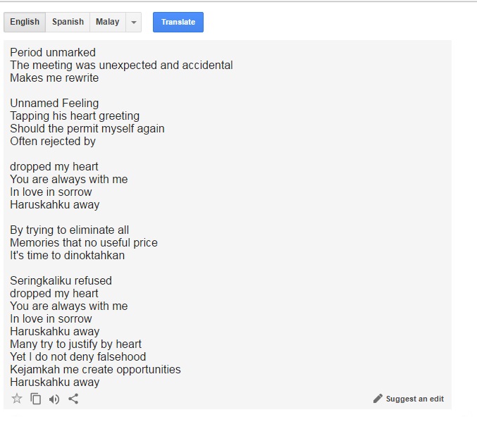This screenshot has width=477, height=448.
Task: Share the translation using share icon
Action: [73, 399]
